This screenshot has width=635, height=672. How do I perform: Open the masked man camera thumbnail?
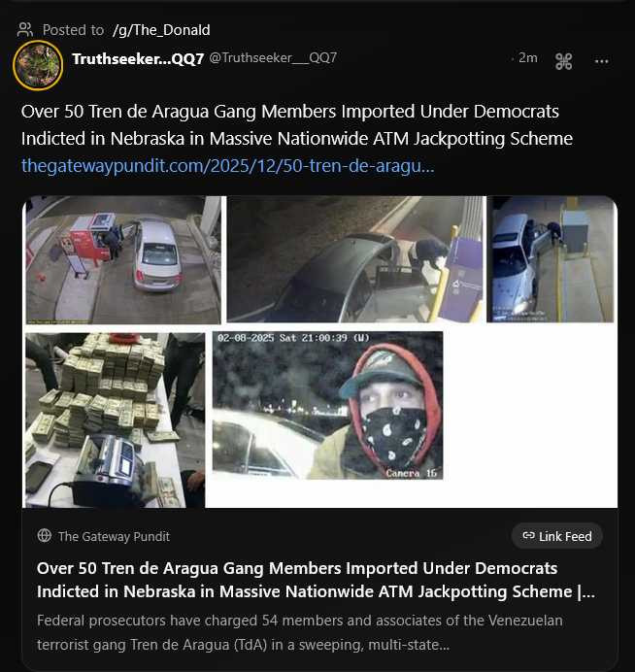327,405
